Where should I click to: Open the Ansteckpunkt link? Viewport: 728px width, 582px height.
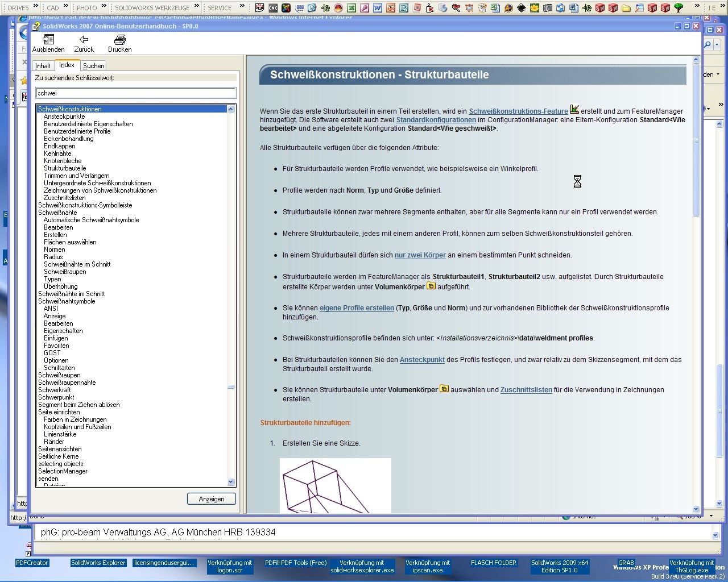point(422,360)
